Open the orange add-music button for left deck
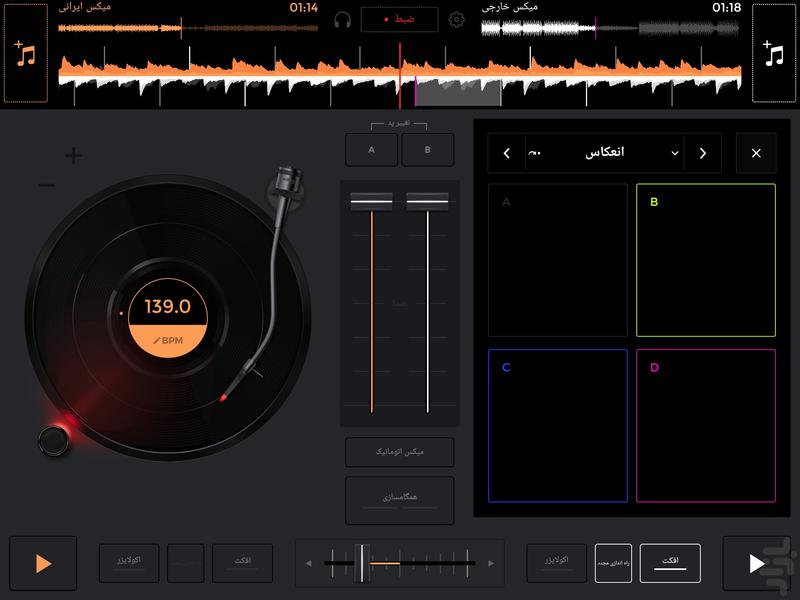The image size is (800, 600). click(26, 53)
